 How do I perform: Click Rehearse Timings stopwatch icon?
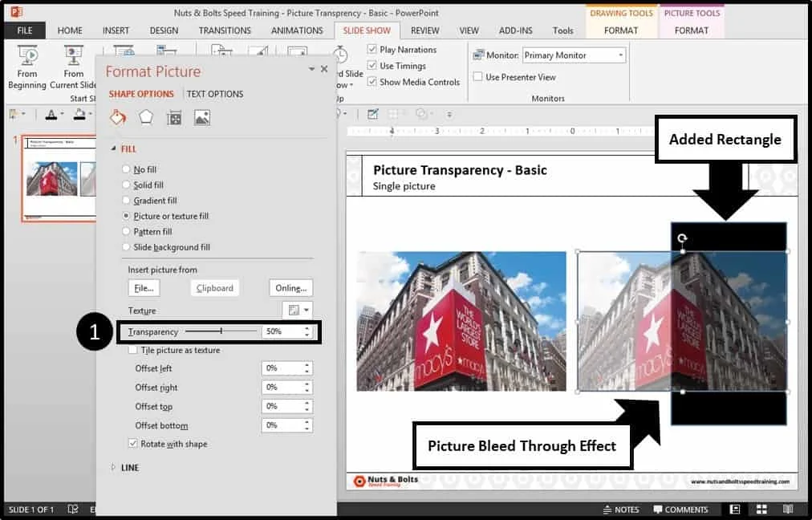(340, 55)
